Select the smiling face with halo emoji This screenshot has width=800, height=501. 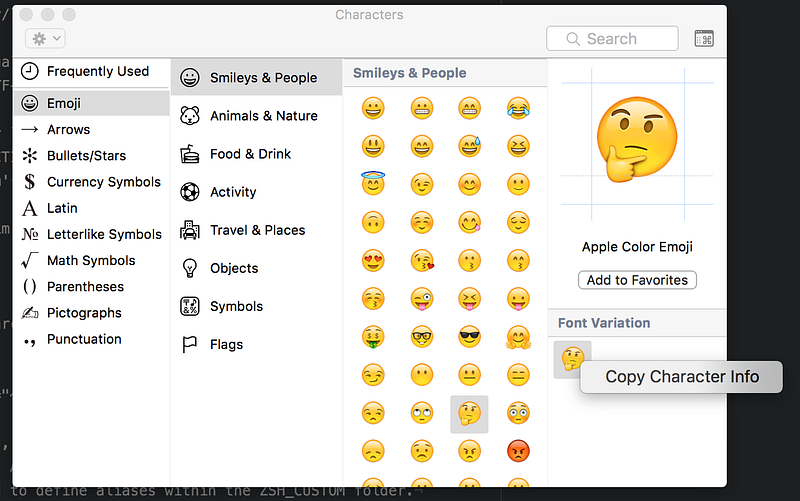373,184
